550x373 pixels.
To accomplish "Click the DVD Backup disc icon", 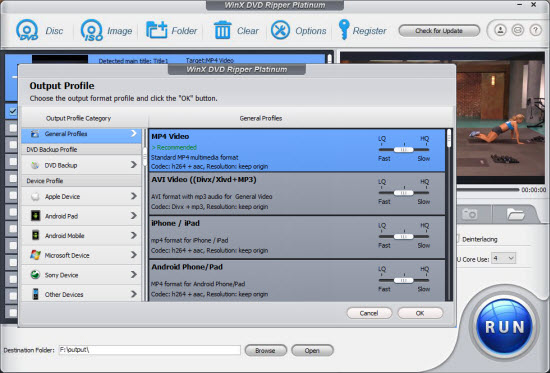I will [35, 165].
